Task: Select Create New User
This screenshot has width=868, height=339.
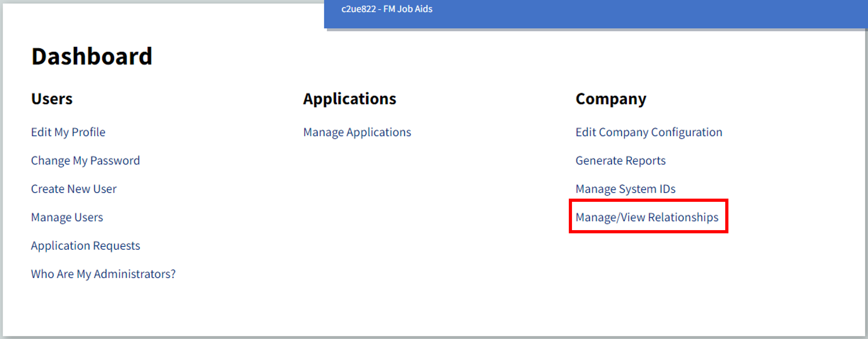Action: [x=74, y=189]
